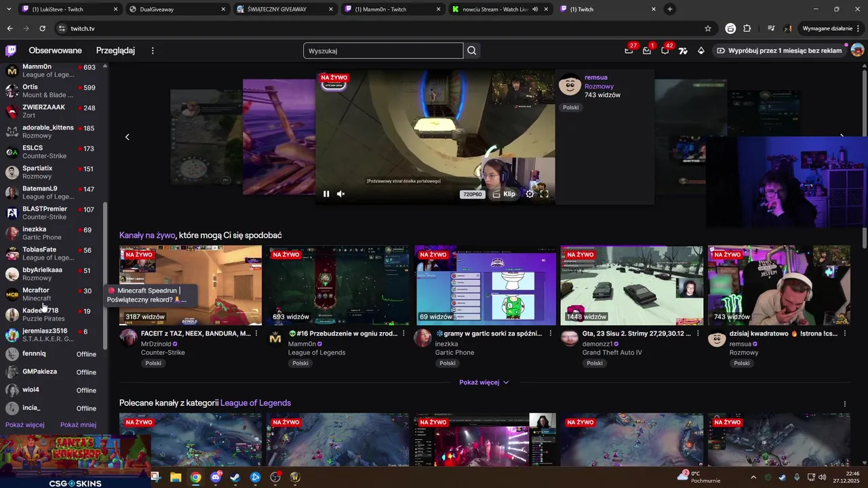Open File Explorer from taskbar
Image resolution: width=868 pixels, height=488 pixels.
[x=175, y=477]
